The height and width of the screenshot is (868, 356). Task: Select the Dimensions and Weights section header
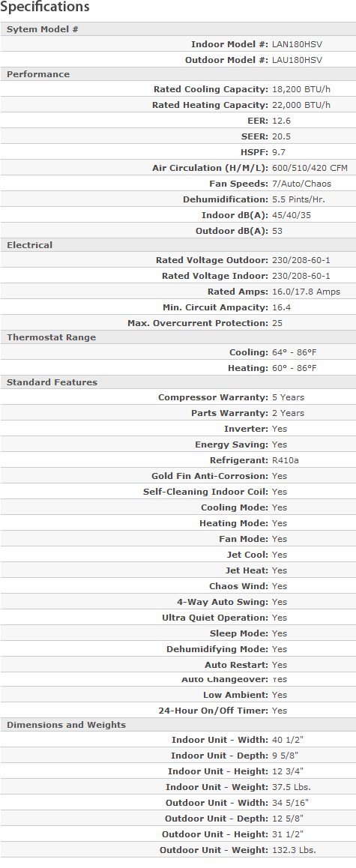[x=178, y=725]
